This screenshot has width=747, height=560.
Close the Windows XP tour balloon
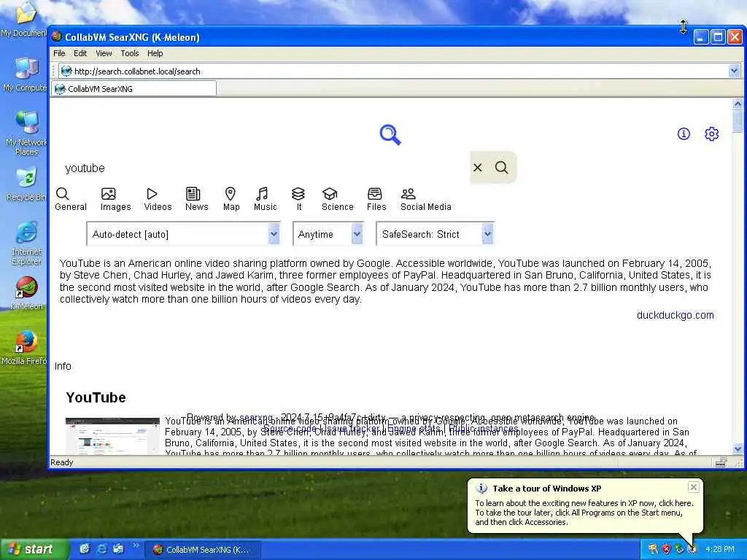point(693,486)
